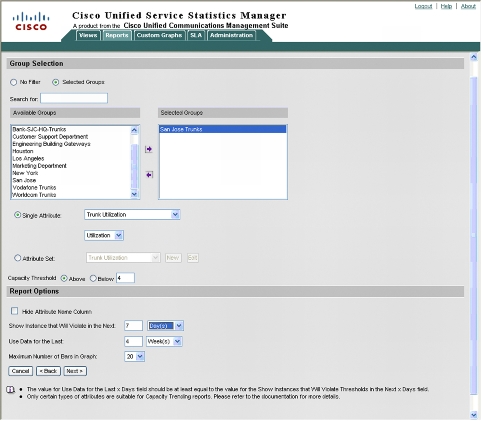Open the Custom Graphs tab
Viewport: 482px width, 421px height.
coord(159,35)
